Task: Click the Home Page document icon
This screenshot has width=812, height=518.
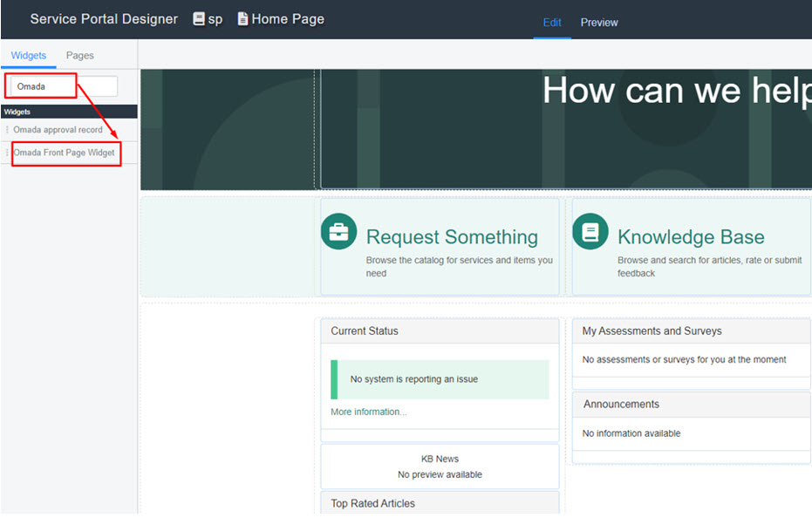Action: (x=242, y=18)
